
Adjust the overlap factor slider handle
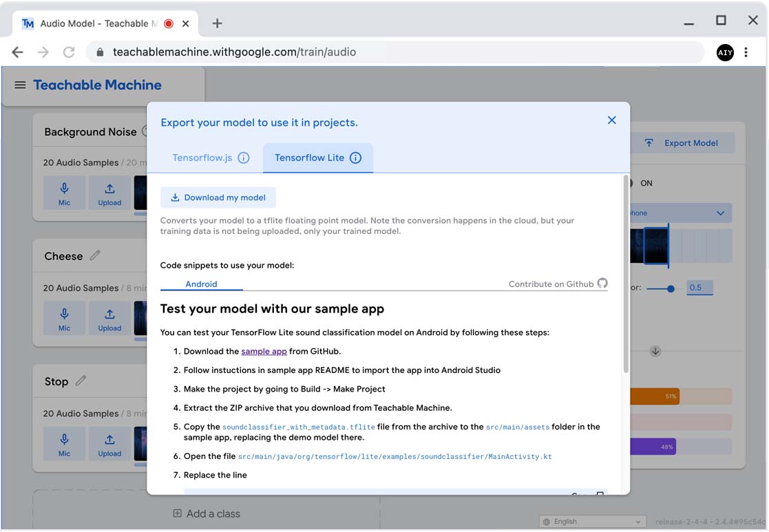[x=671, y=289]
